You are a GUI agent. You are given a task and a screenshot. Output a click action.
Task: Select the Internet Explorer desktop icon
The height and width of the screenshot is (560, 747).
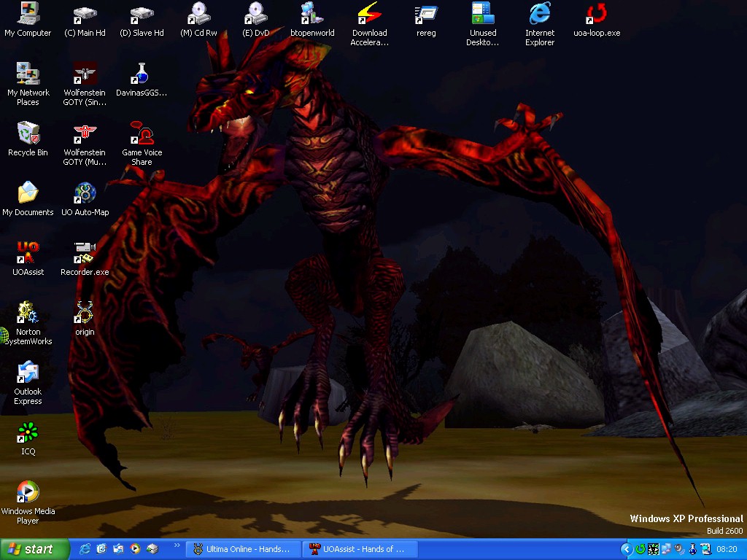click(540, 24)
